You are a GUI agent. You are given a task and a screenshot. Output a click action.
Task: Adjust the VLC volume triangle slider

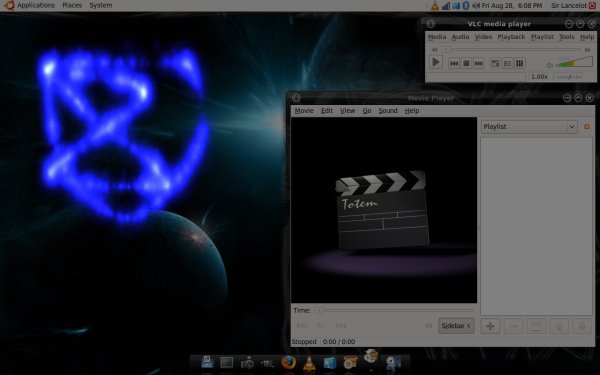click(x=574, y=62)
